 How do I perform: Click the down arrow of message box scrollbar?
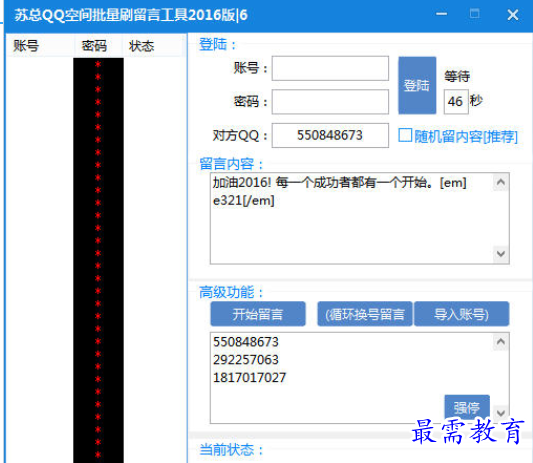pos(501,254)
